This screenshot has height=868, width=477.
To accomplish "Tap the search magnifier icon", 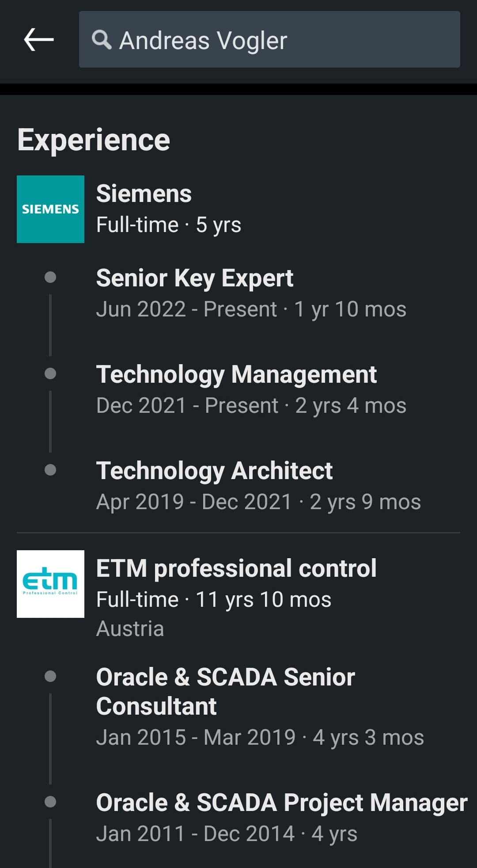I will tap(102, 40).
